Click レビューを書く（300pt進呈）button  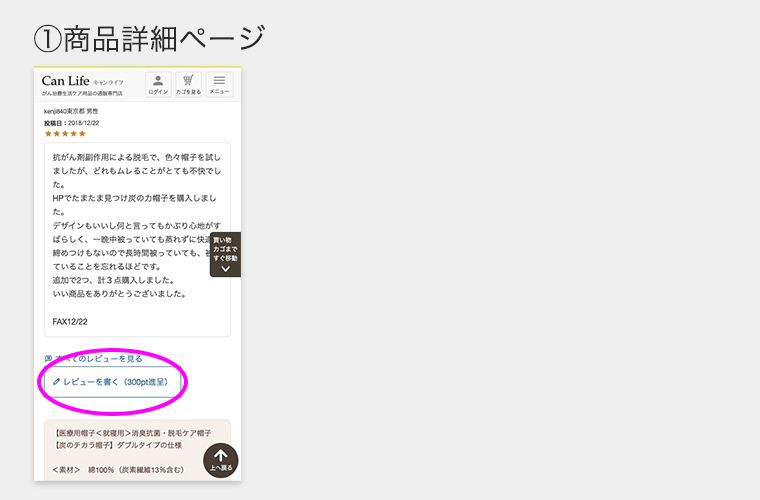coord(112,382)
